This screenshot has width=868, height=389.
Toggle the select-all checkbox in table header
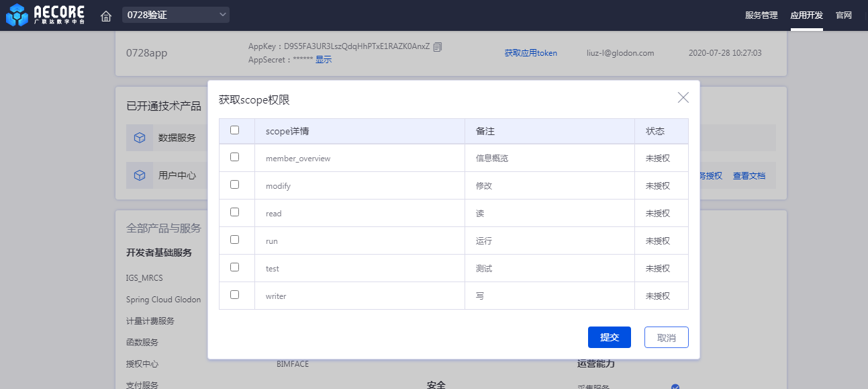click(x=235, y=130)
